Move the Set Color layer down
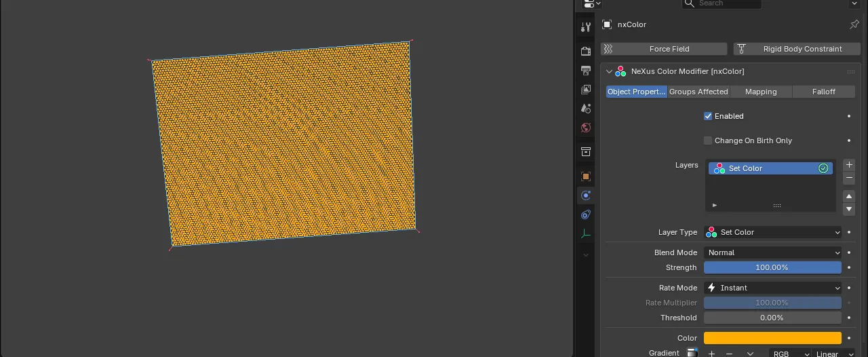This screenshot has width=868, height=357. click(x=849, y=209)
